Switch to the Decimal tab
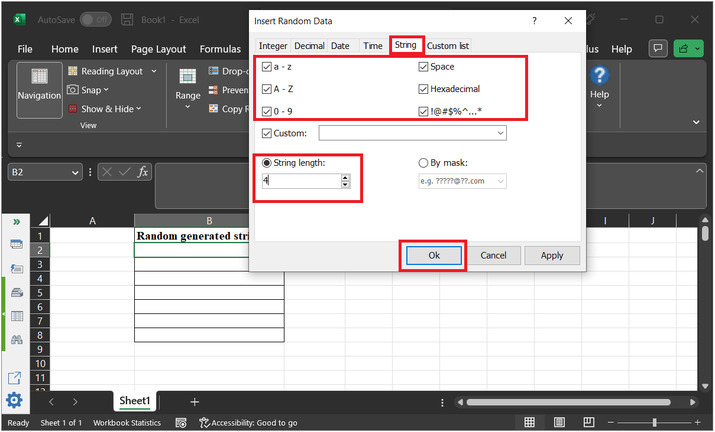 [309, 46]
